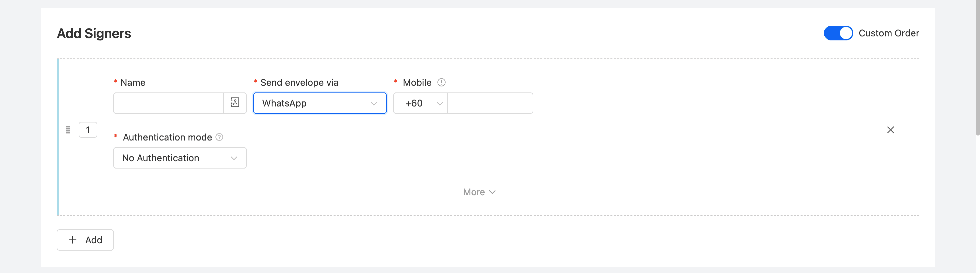Focus the Name input field
The width and height of the screenshot is (980, 273).
click(x=169, y=103)
